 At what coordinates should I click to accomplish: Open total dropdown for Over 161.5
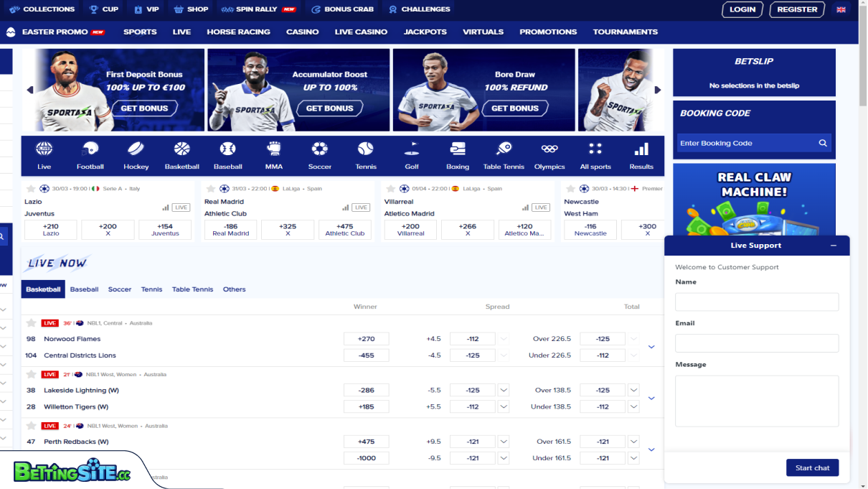(633, 442)
